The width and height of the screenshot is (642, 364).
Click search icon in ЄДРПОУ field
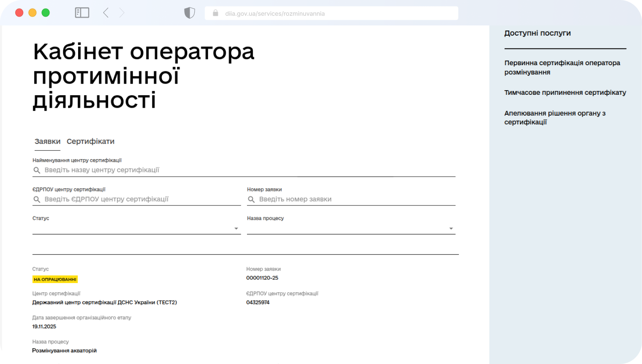tap(37, 200)
